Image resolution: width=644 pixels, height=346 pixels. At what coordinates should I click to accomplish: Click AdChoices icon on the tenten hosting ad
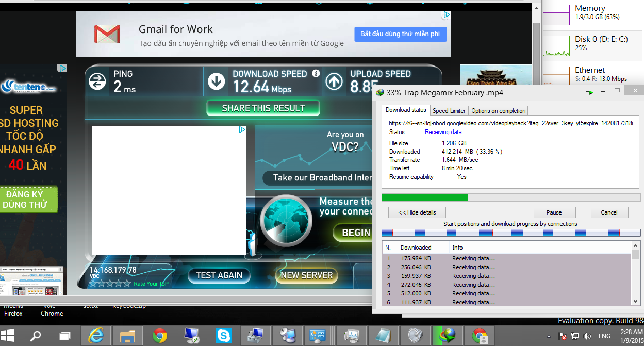point(62,68)
